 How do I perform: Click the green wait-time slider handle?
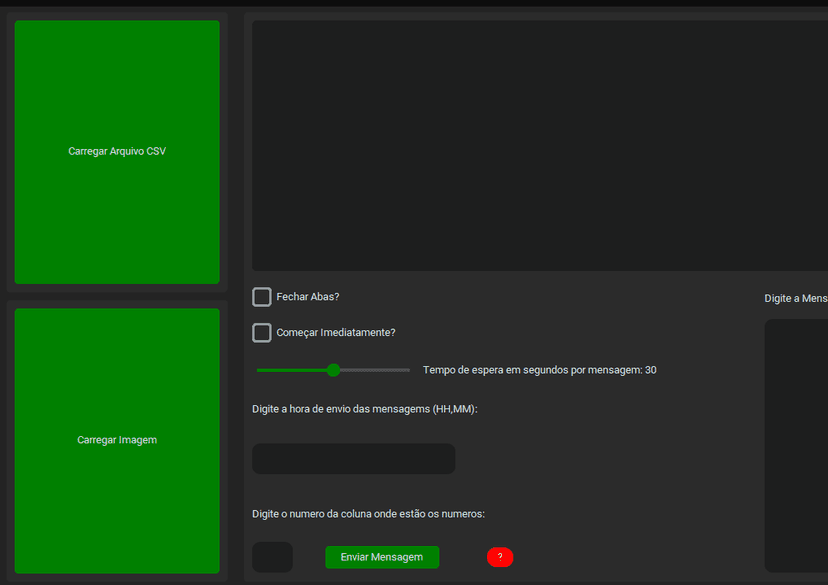point(334,370)
